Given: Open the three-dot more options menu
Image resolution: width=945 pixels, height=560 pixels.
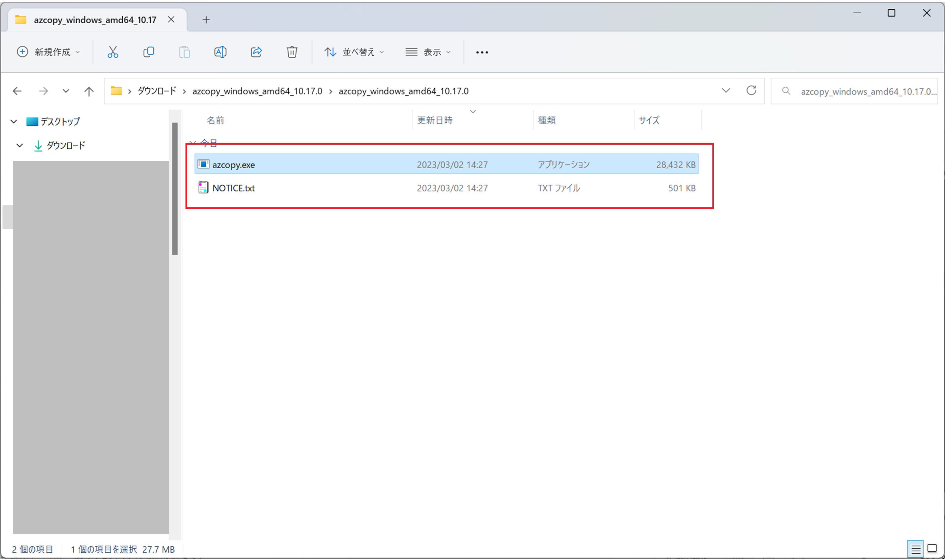Looking at the screenshot, I should 481,52.
